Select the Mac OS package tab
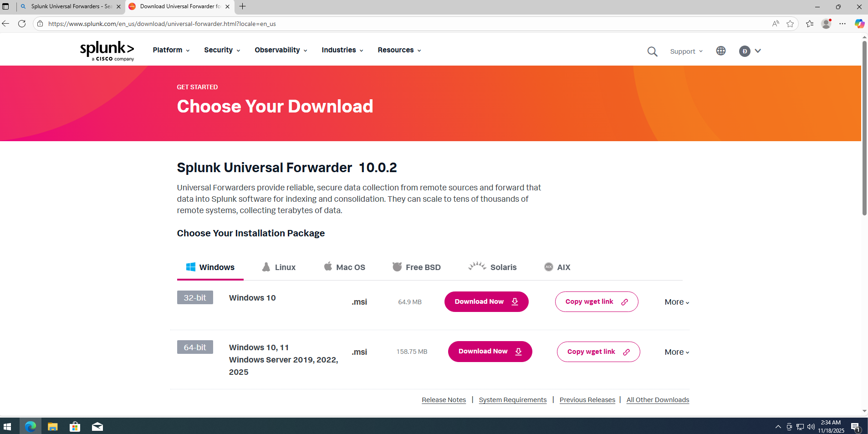Image resolution: width=868 pixels, height=434 pixels. pyautogui.click(x=344, y=267)
